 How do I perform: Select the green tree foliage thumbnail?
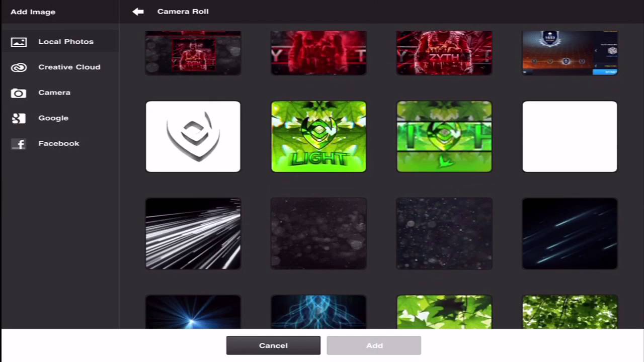pos(570,312)
